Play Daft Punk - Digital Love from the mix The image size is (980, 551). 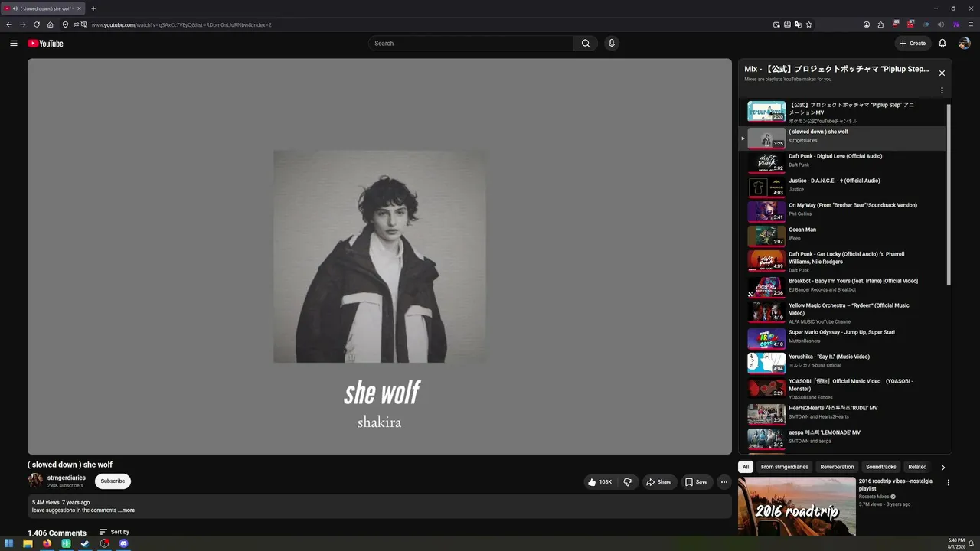click(842, 164)
